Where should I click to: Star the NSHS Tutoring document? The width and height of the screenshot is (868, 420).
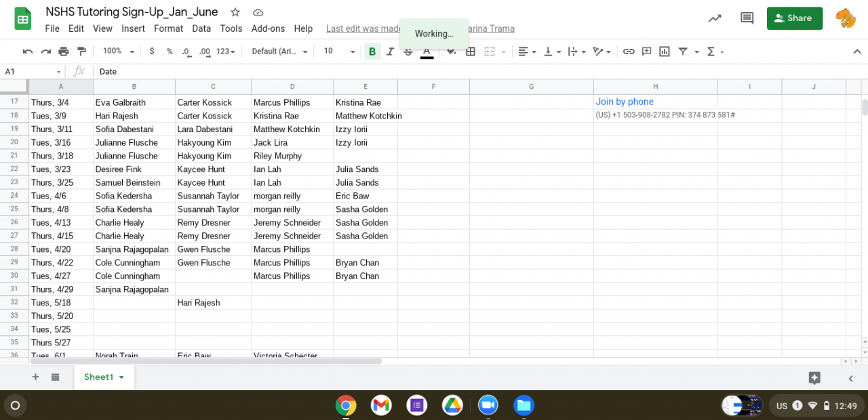coord(235,12)
